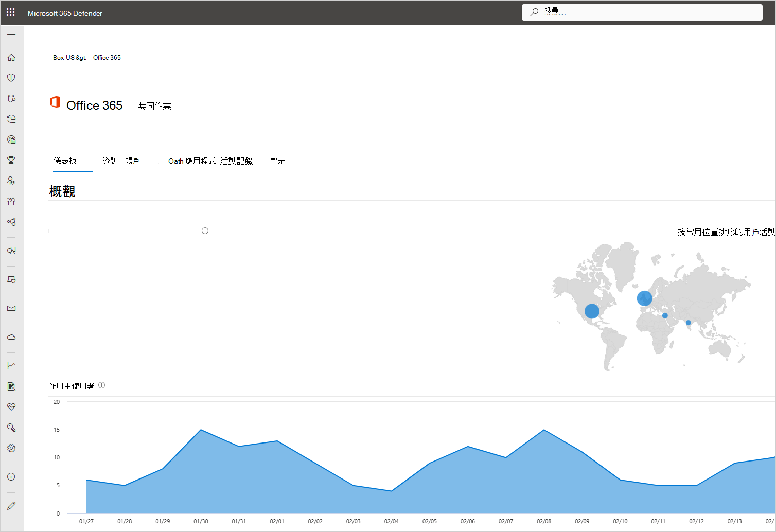776x532 pixels.
Task: Open Email and collaboration envelope icon
Action: pyautogui.click(x=11, y=308)
